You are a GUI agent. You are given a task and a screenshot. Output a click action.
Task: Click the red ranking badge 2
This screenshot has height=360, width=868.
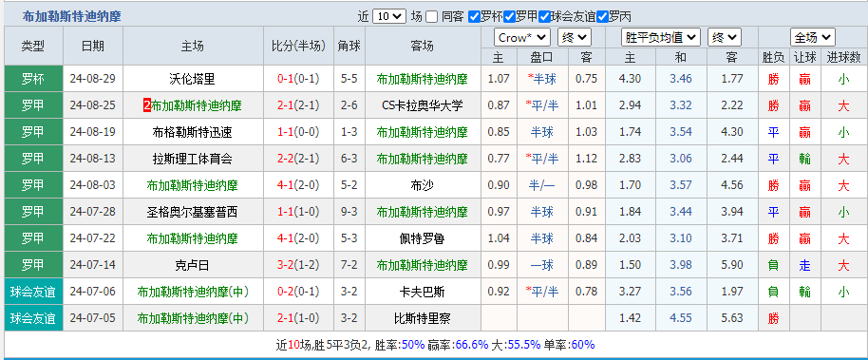pyautogui.click(x=146, y=105)
